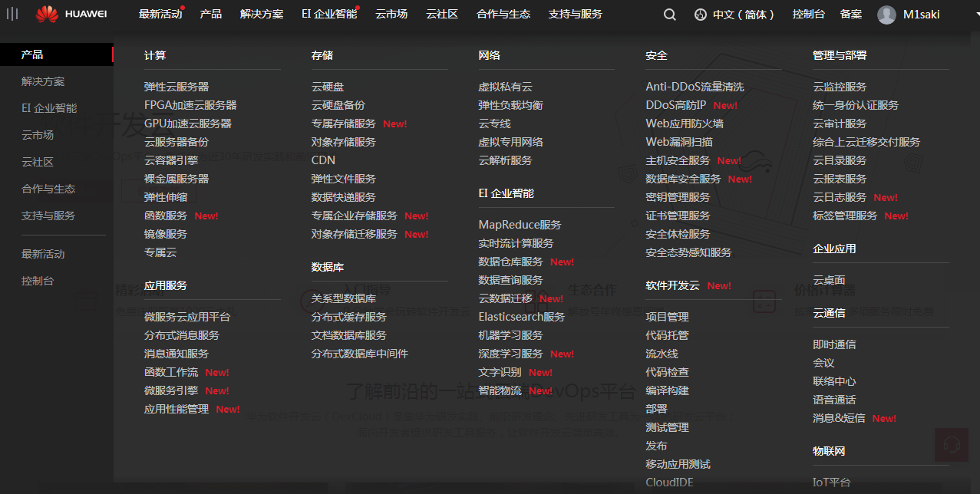The image size is (980, 494).
Task: Open CDN link under 存储
Action: click(x=323, y=160)
